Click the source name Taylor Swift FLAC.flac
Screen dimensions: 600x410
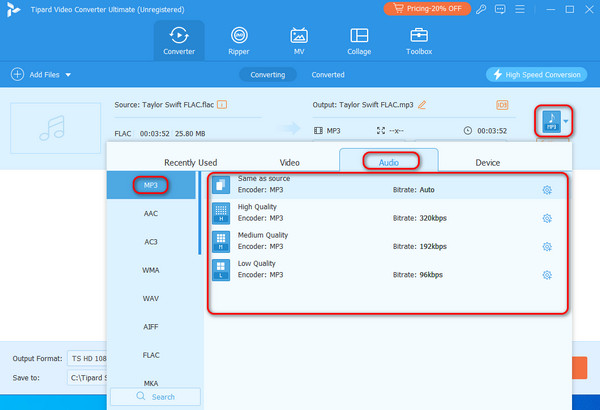tap(178, 105)
